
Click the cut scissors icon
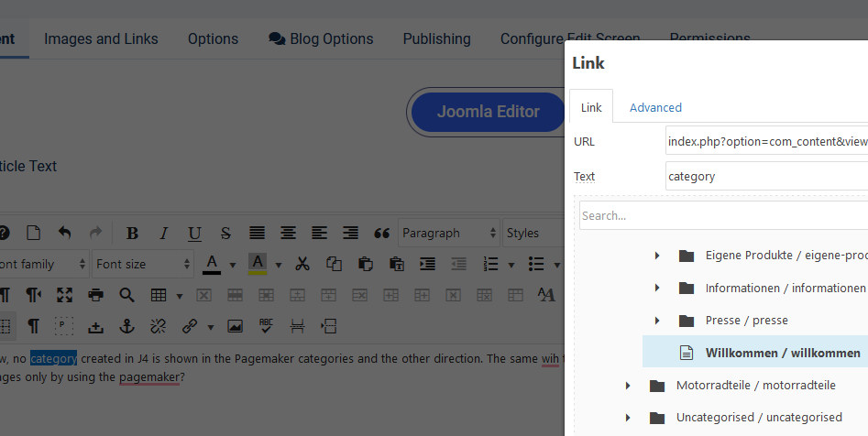pyautogui.click(x=302, y=265)
